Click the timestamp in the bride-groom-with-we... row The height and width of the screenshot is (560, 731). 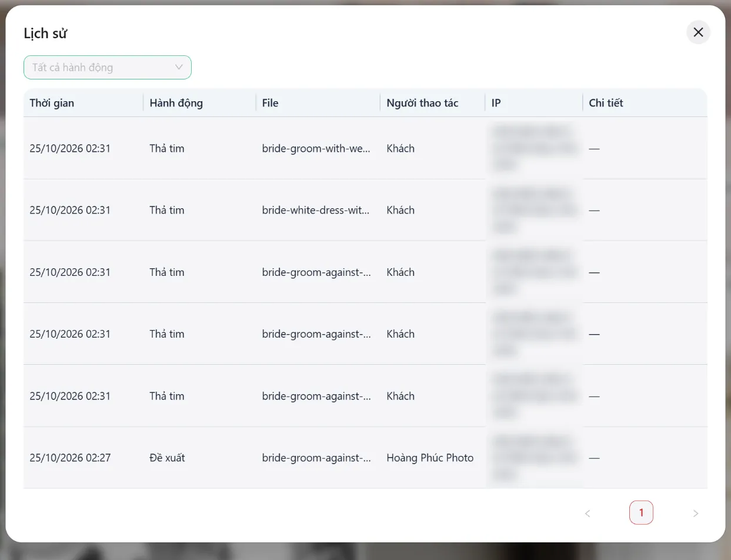pyautogui.click(x=70, y=148)
